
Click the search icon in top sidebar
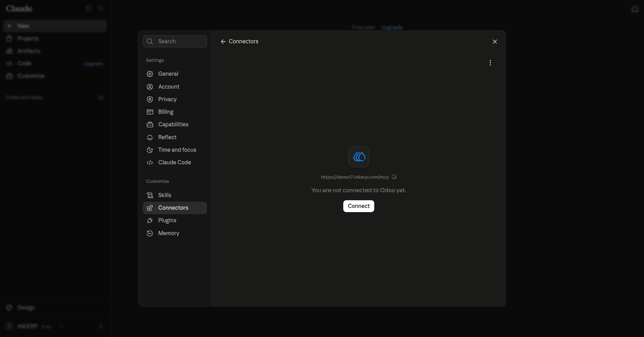pos(101,8)
